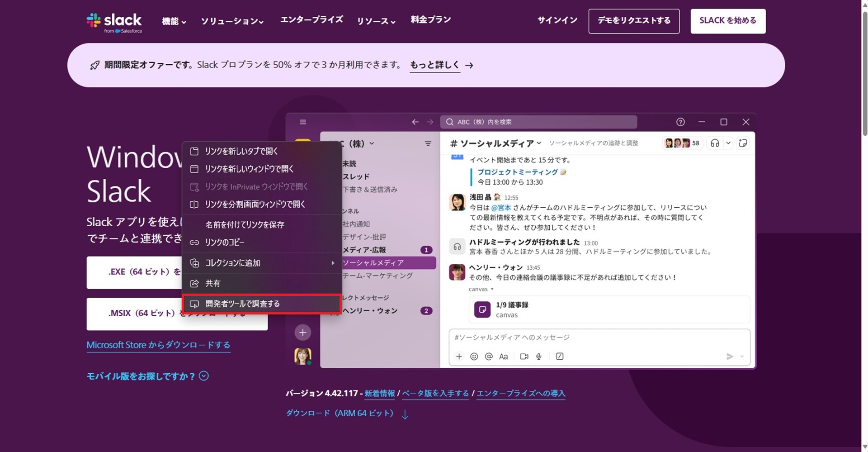868x452 pixels.
Task: Click video camera icon in composer
Action: 524,357
